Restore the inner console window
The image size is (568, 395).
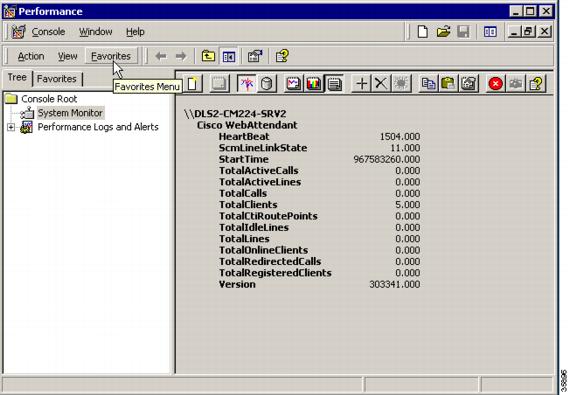[529, 32]
